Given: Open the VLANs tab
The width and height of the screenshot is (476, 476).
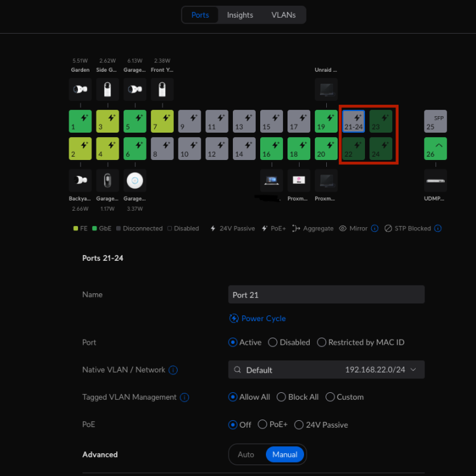Looking at the screenshot, I should click(283, 15).
